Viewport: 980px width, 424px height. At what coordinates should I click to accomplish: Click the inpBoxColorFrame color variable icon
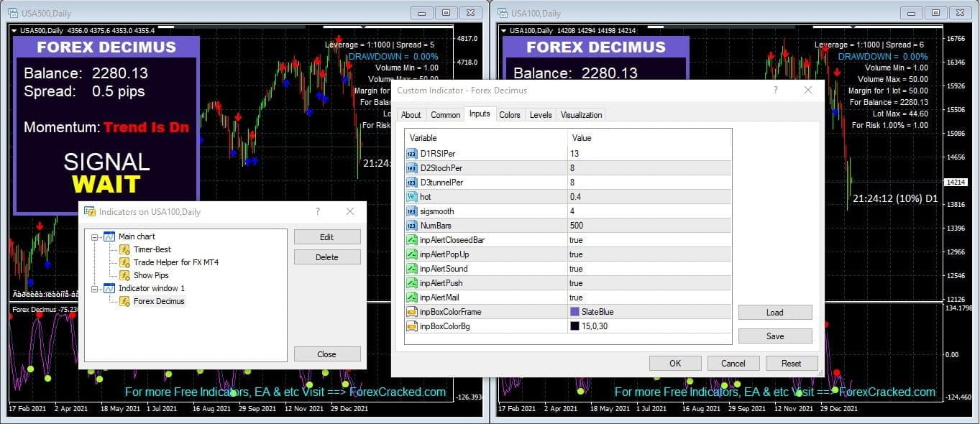412,312
